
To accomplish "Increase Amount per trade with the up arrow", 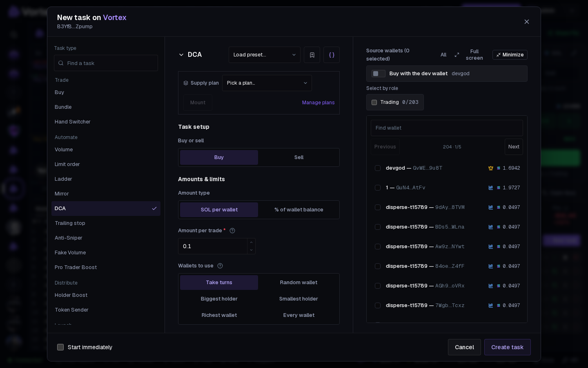I will [251, 242].
